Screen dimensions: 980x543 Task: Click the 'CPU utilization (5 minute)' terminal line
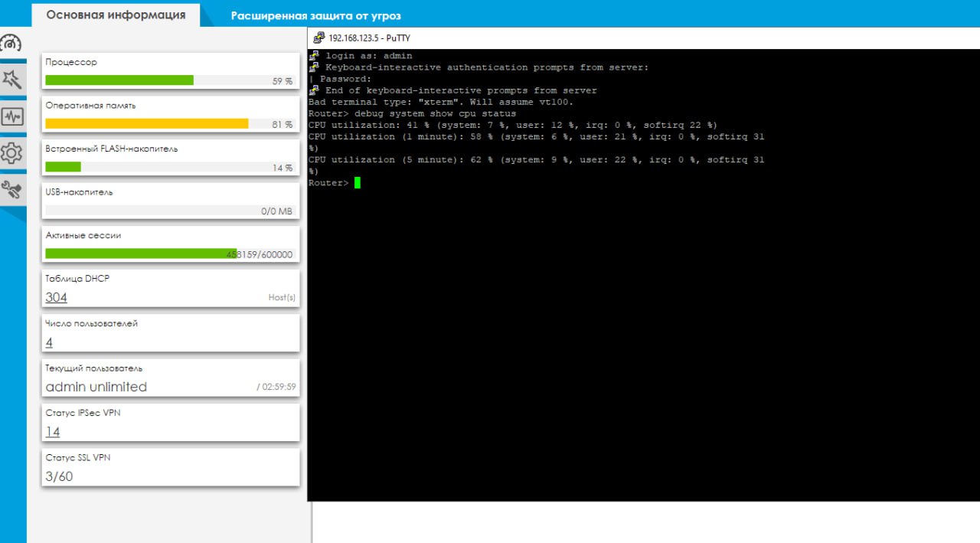pos(536,159)
